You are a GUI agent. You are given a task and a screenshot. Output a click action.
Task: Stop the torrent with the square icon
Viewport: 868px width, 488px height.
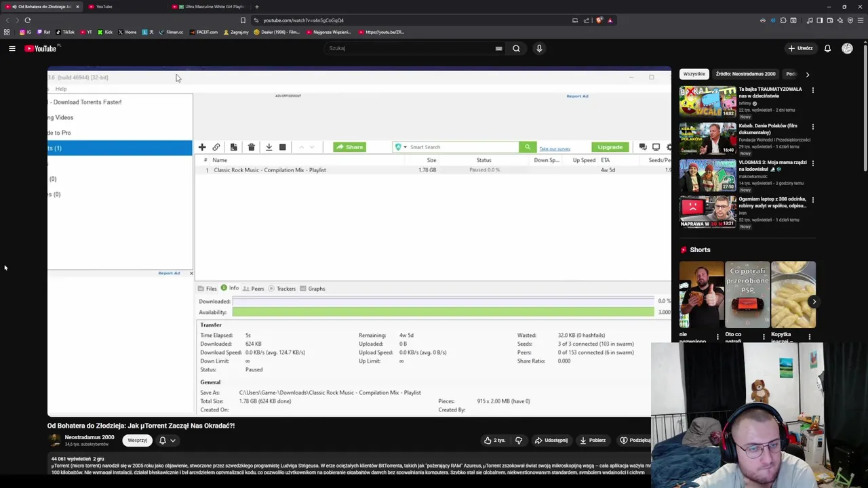(x=283, y=147)
